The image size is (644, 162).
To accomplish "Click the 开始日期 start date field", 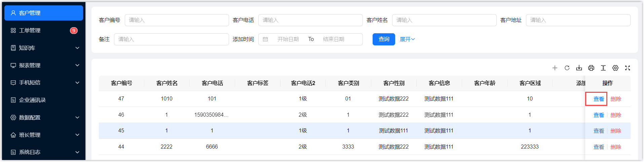I will pyautogui.click(x=288, y=39).
